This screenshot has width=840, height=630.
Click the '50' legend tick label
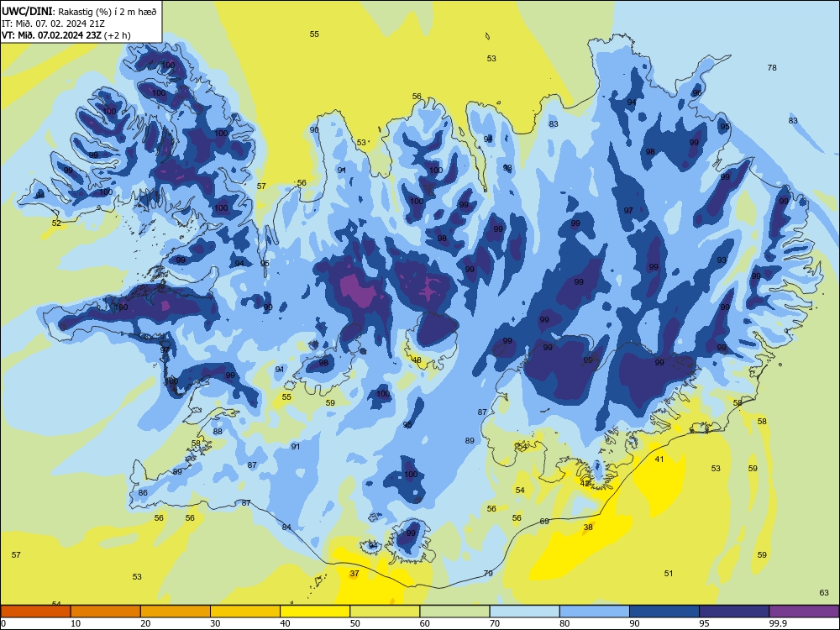pos(355,623)
